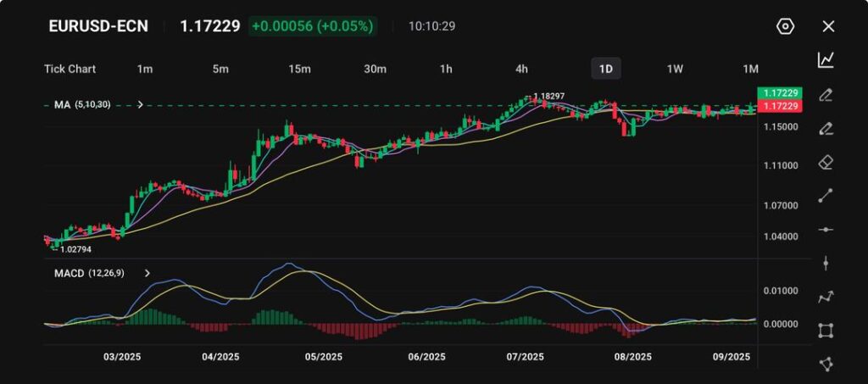Viewport: 868px width, 384px height.
Task: Select the 1W timeframe
Action: [675, 69]
